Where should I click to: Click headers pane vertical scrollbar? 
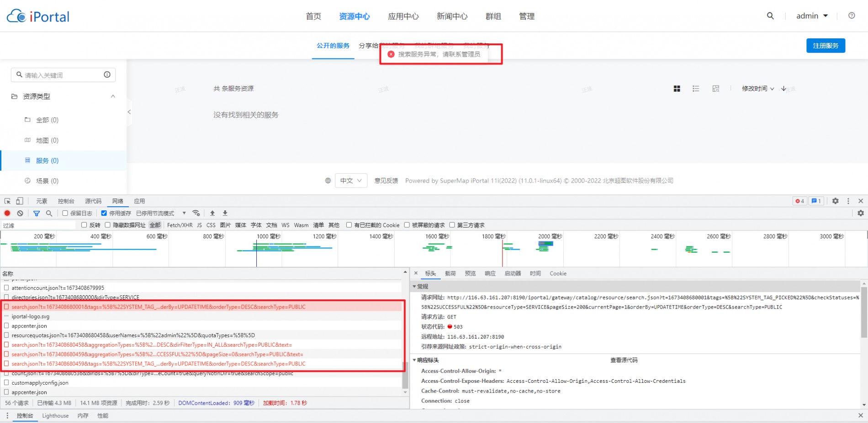tap(864, 312)
